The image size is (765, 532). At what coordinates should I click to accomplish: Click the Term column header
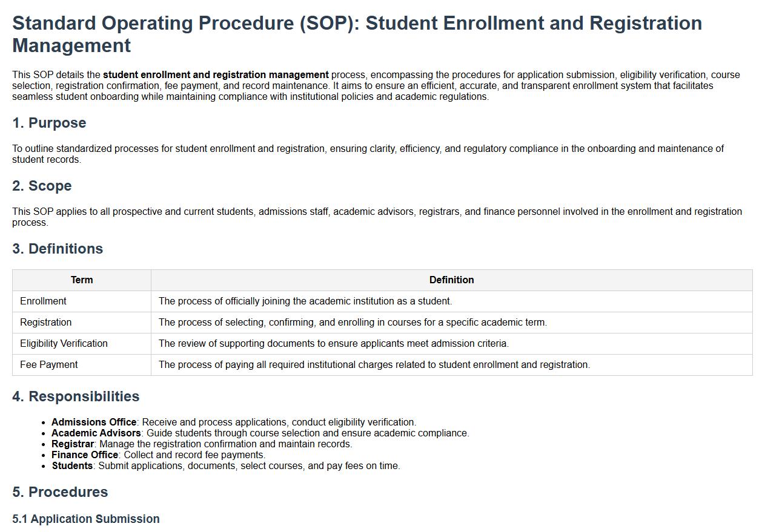(x=82, y=280)
